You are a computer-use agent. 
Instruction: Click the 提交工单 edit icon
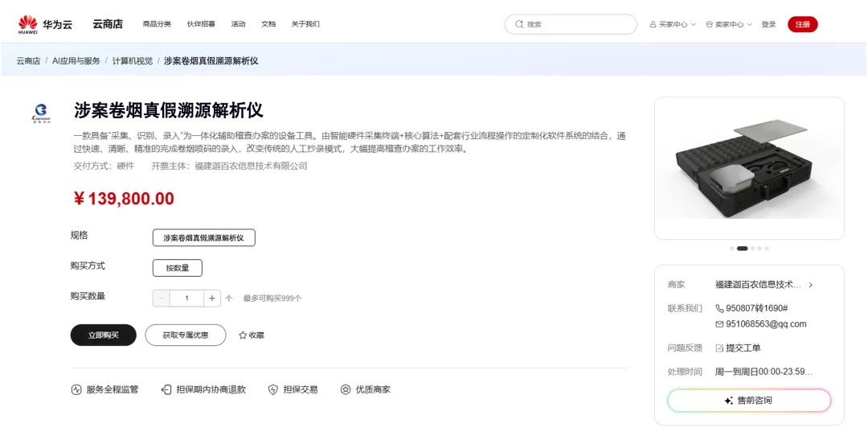[719, 348]
